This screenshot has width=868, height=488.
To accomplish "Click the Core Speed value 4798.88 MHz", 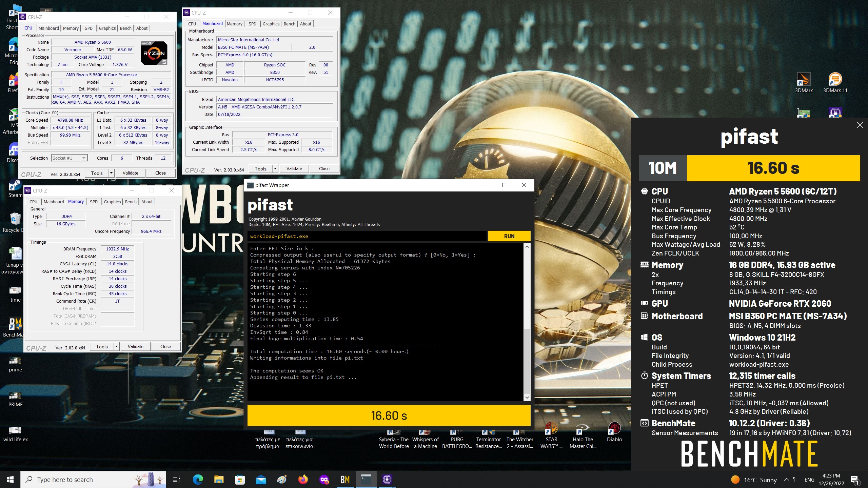I will [70, 120].
